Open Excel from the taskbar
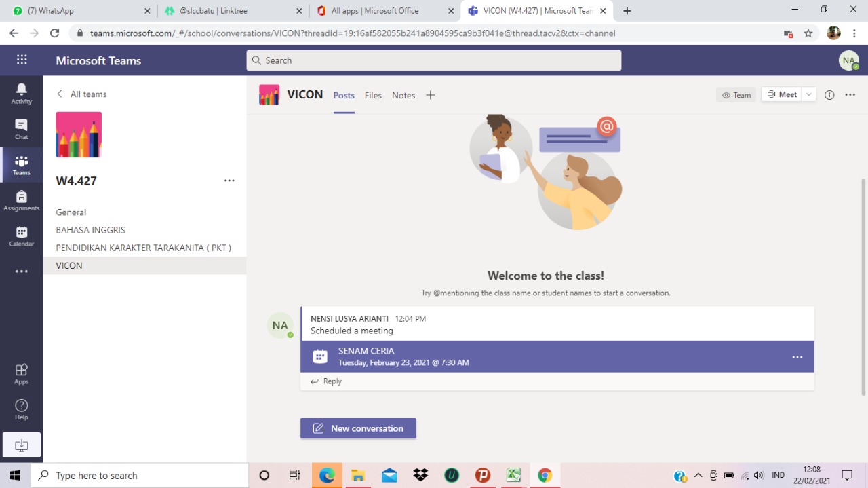This screenshot has width=868, height=488. tap(514, 476)
